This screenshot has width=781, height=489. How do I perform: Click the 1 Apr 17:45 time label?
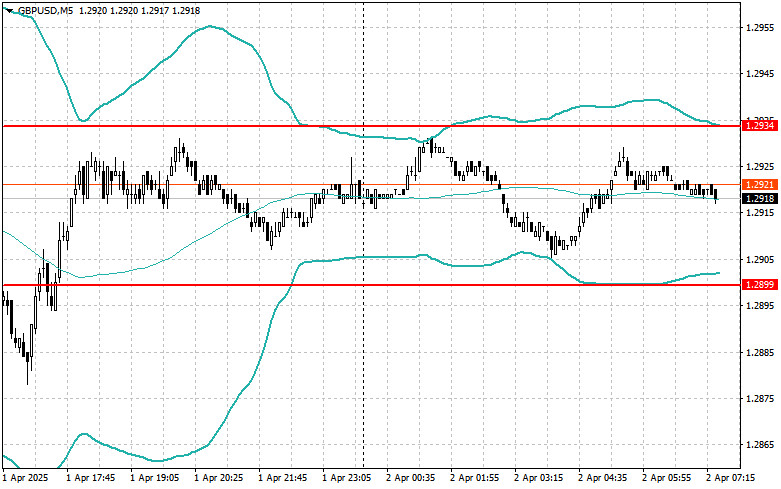pos(92,478)
